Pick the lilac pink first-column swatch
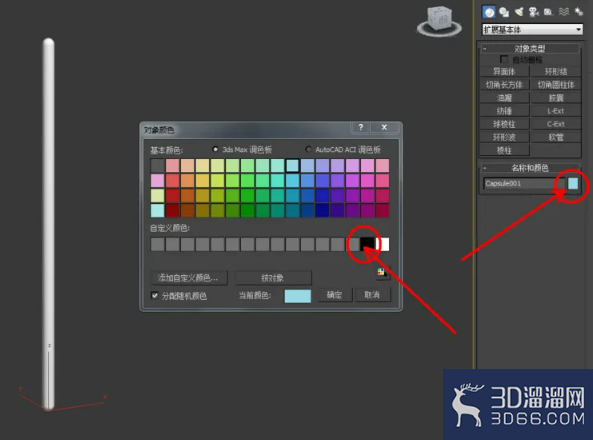The height and width of the screenshot is (440, 593). (157, 180)
